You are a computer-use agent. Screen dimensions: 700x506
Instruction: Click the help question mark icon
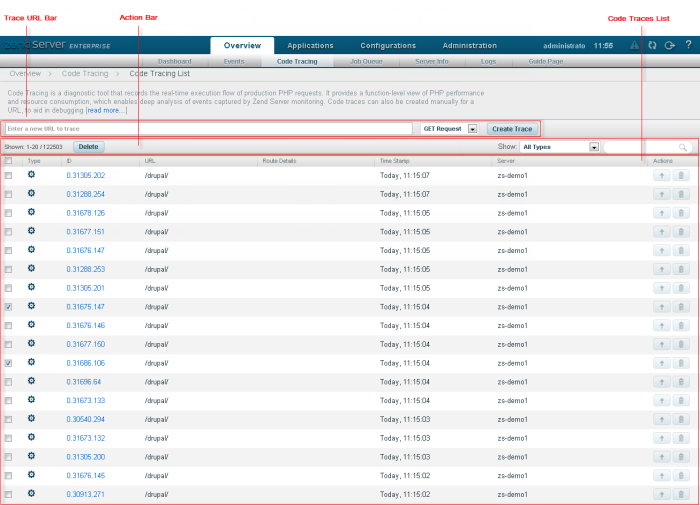coord(687,45)
